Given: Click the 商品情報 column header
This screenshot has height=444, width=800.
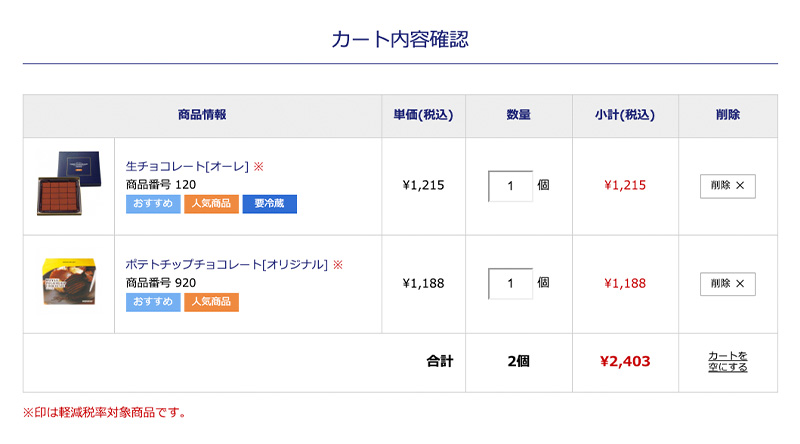Looking at the screenshot, I should [x=202, y=115].
